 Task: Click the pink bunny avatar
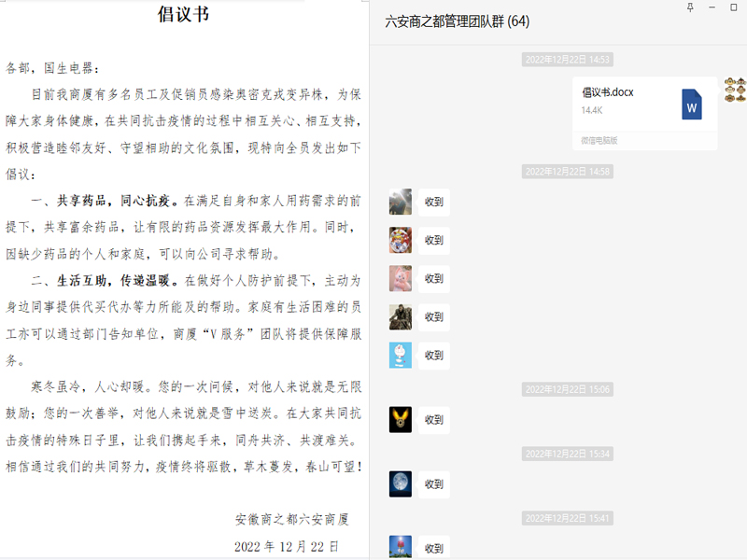pyautogui.click(x=401, y=278)
